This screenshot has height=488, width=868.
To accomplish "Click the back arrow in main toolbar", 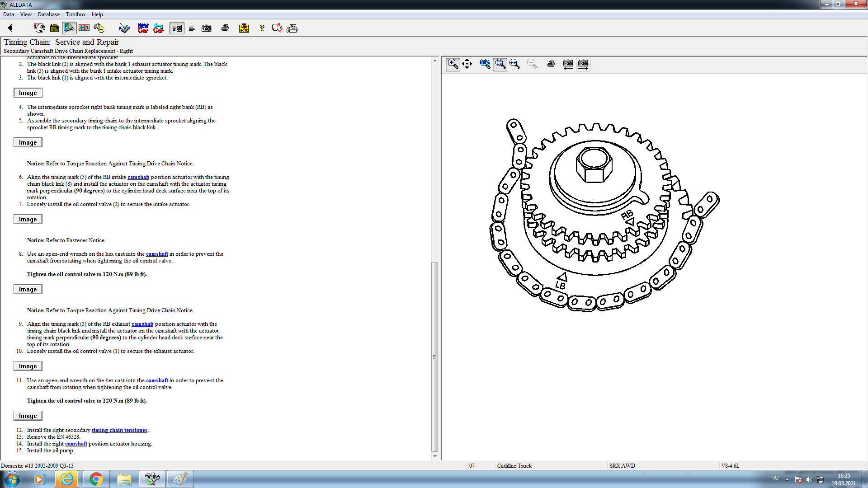I will click(x=10, y=28).
